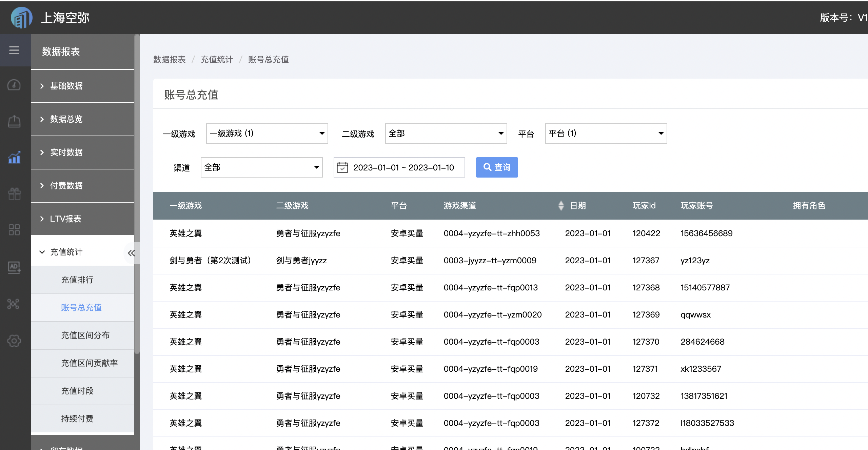Open 充值时段 submenu item
The image size is (868, 450).
[83, 391]
